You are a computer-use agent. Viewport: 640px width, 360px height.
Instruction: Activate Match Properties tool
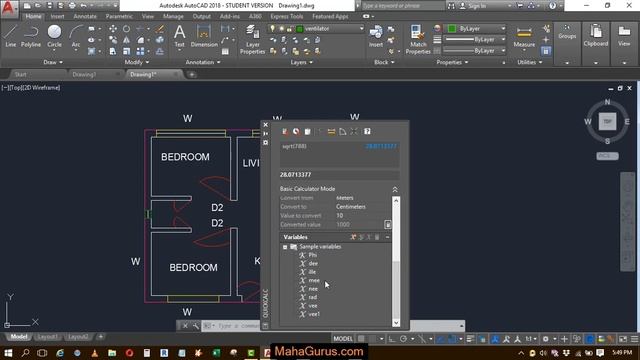pyautogui.click(x=418, y=40)
